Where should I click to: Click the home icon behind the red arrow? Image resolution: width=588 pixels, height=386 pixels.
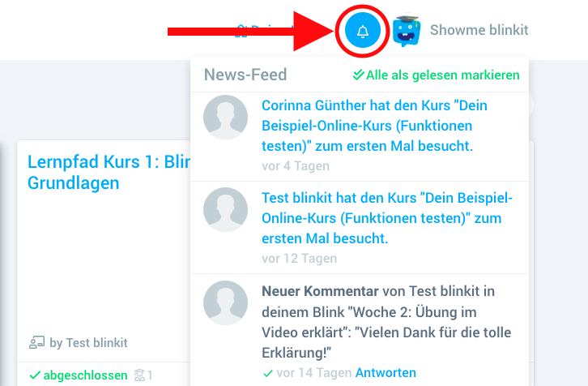click(x=241, y=31)
